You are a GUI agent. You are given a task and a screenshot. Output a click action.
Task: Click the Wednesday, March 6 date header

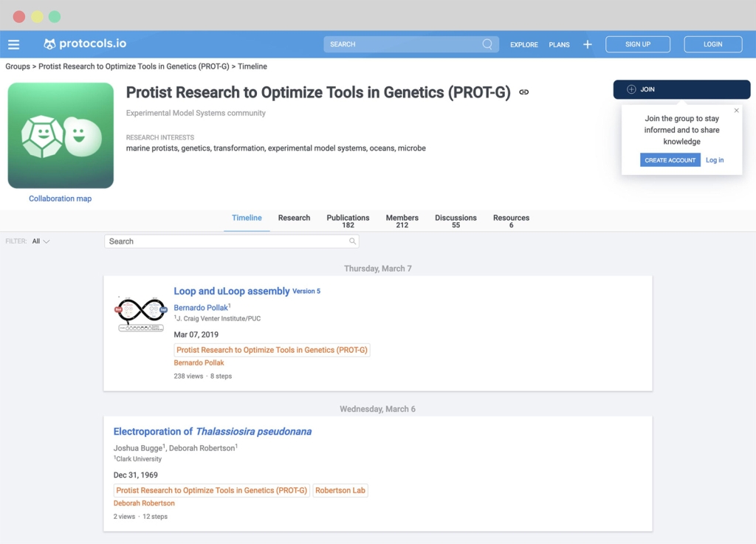(377, 409)
